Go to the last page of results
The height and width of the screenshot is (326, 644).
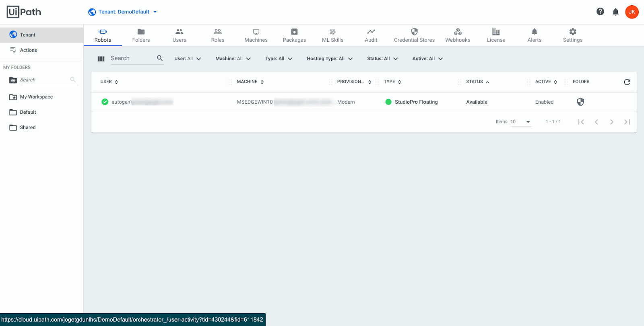[627, 122]
